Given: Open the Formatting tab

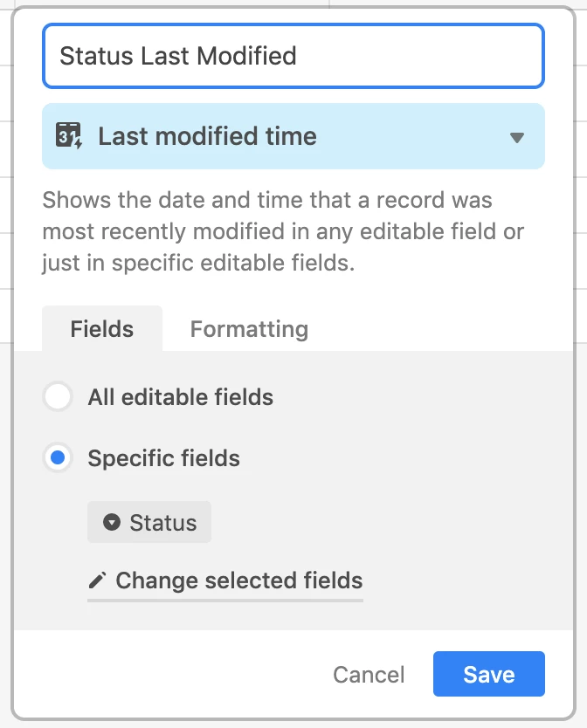Looking at the screenshot, I should click(x=249, y=329).
